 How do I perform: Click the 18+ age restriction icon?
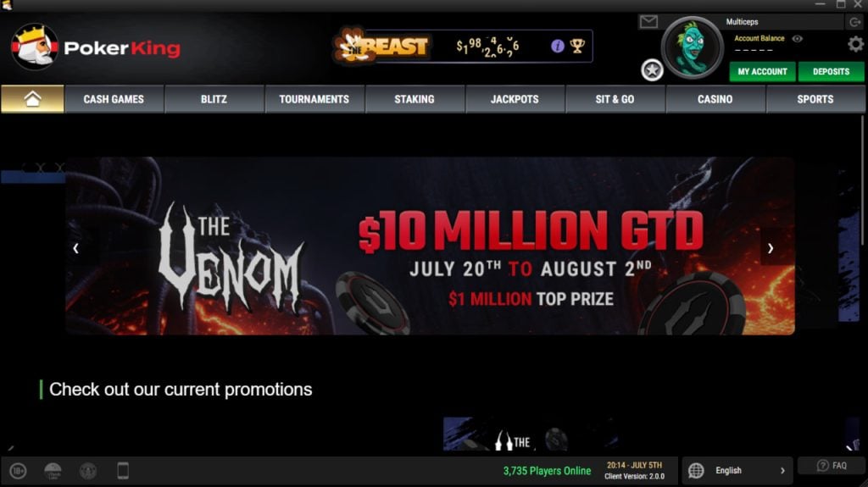(x=18, y=471)
